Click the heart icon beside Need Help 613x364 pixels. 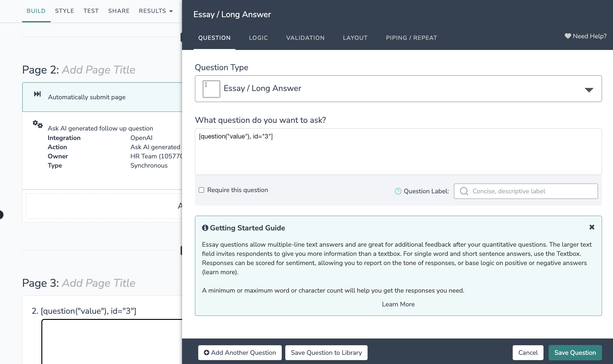pyautogui.click(x=568, y=36)
